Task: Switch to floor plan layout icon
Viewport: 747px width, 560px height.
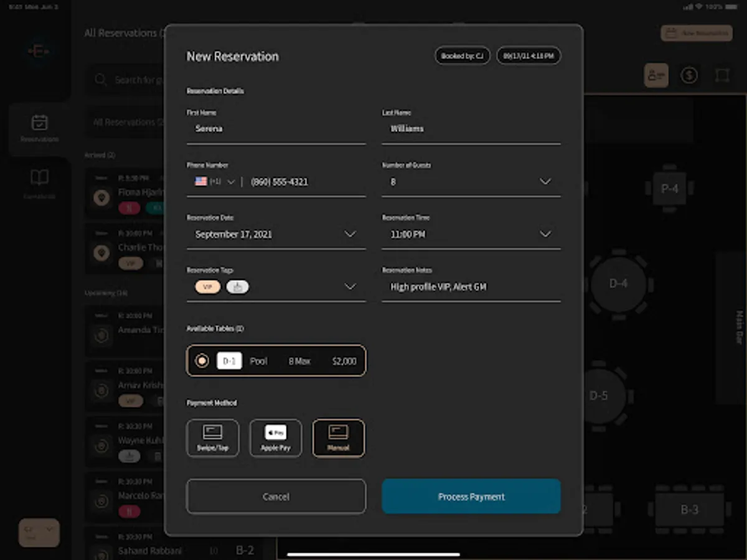Action: click(x=722, y=75)
